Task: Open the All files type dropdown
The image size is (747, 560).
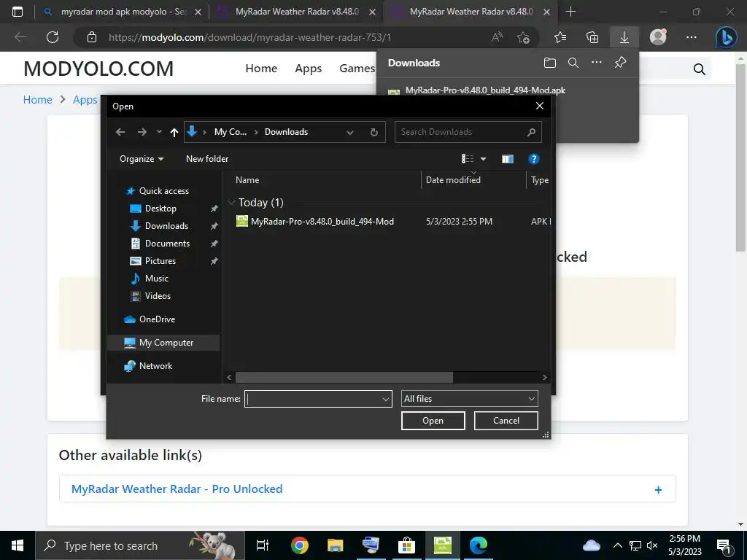Action: pos(469,399)
